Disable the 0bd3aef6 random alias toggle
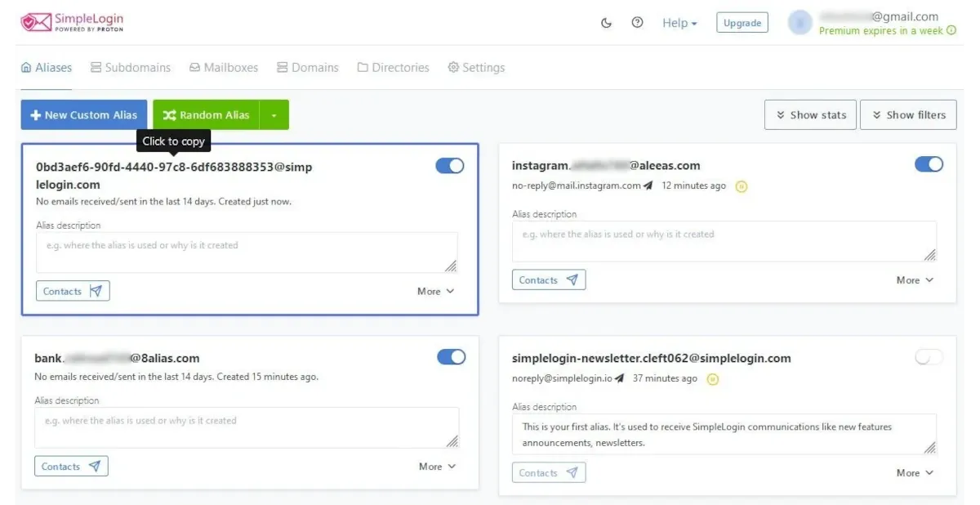This screenshot has height=505, width=980. (449, 166)
